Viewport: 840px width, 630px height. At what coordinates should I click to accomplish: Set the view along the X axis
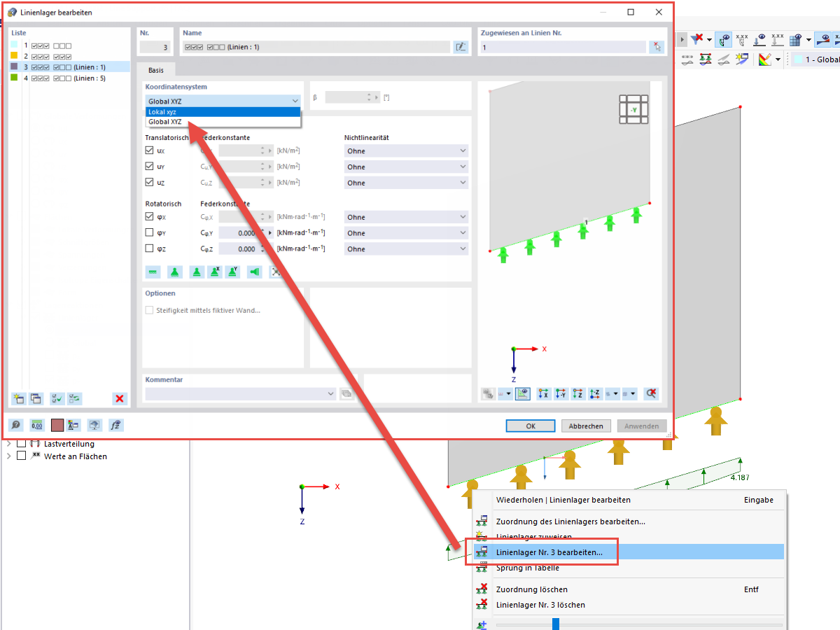pyautogui.click(x=543, y=393)
